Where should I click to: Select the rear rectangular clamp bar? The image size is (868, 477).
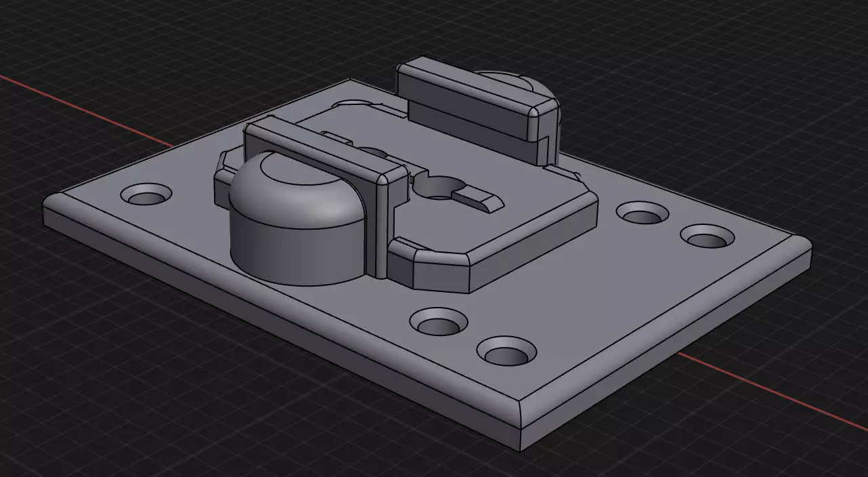tap(477, 102)
